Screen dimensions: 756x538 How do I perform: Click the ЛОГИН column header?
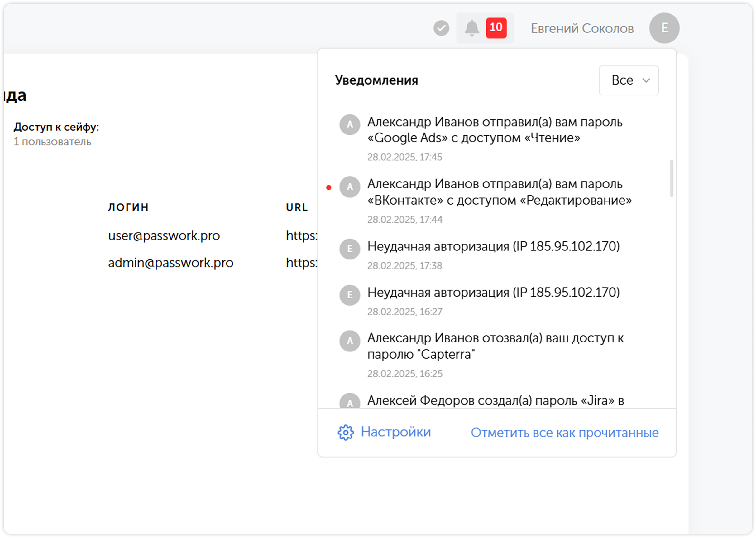(128, 207)
